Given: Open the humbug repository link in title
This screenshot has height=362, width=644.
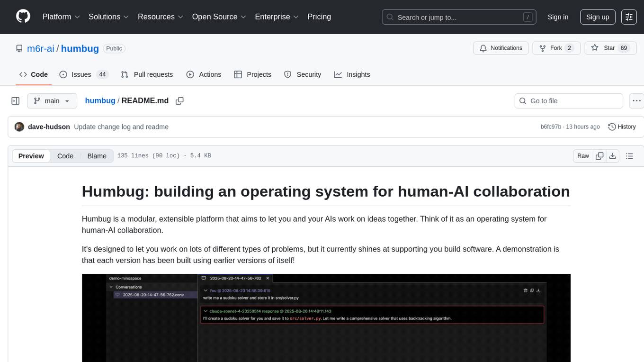Looking at the screenshot, I should pos(80,48).
